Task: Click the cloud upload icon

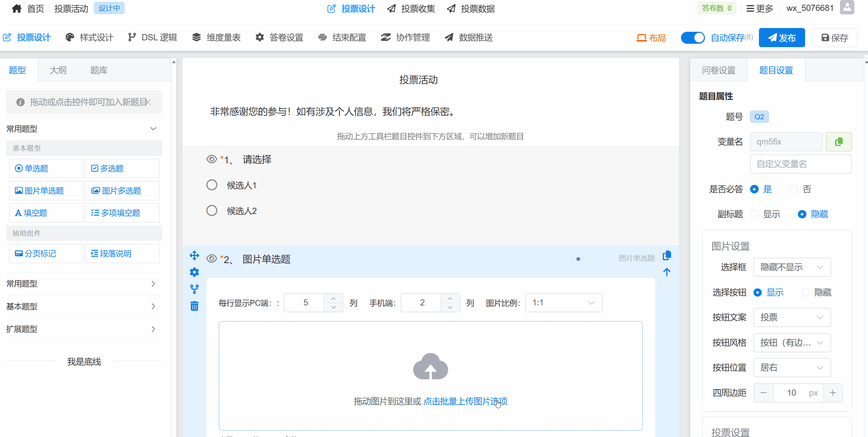Action: pos(430,367)
